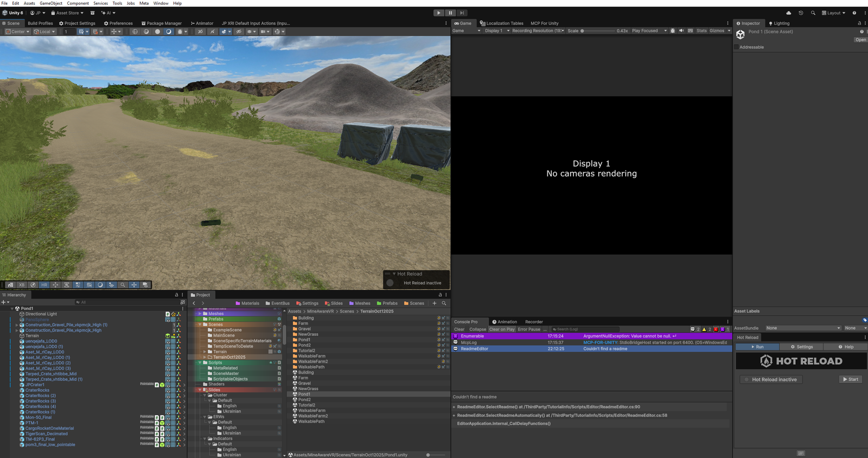
Task: Toggle Error Pause in Console
Action: pyautogui.click(x=529, y=329)
